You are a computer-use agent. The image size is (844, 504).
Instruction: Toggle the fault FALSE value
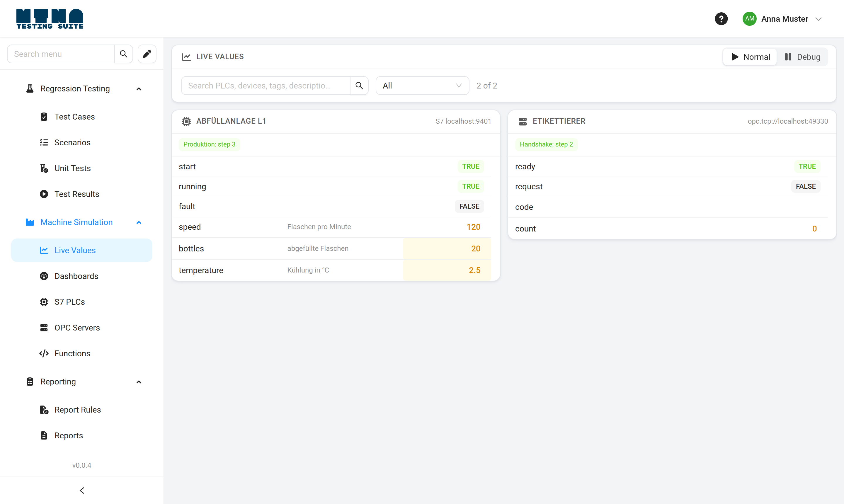(469, 206)
